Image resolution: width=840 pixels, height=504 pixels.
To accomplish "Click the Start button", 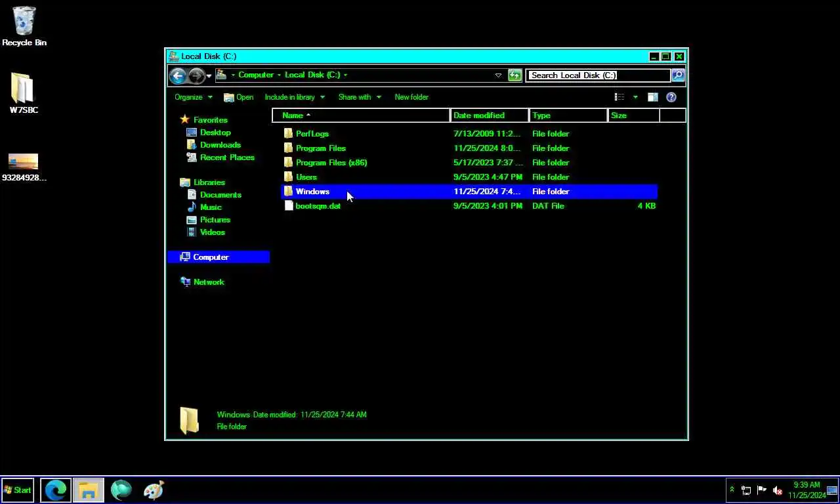I will coord(18,490).
